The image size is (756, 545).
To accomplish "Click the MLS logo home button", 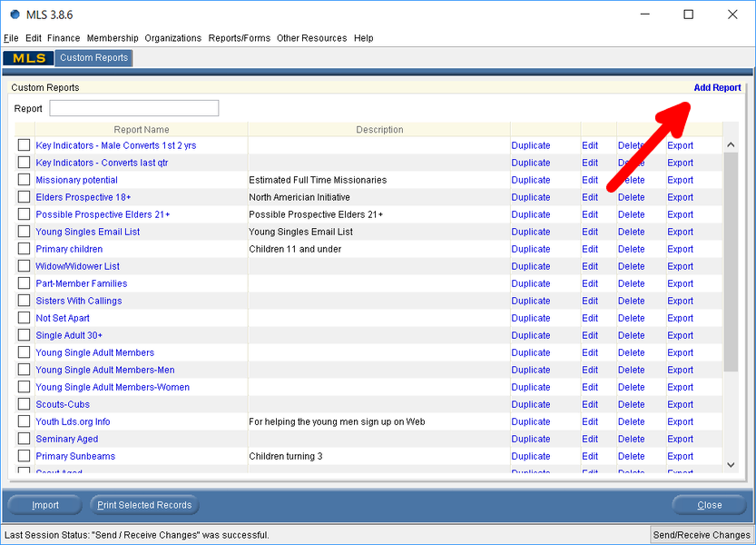I will pyautogui.click(x=28, y=58).
